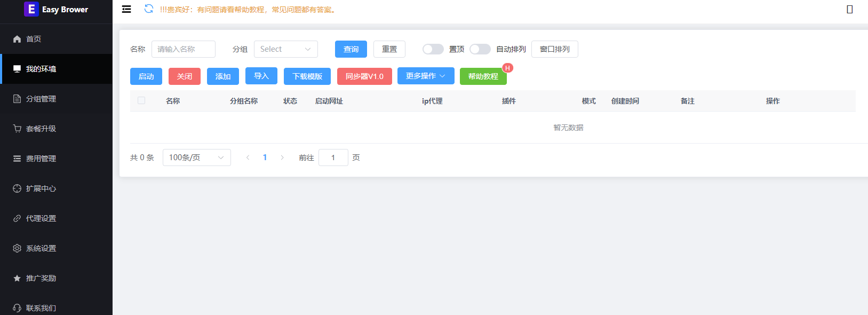Go to 分组管理 in sidebar
This screenshot has width=868, height=315.
pyautogui.click(x=41, y=99)
